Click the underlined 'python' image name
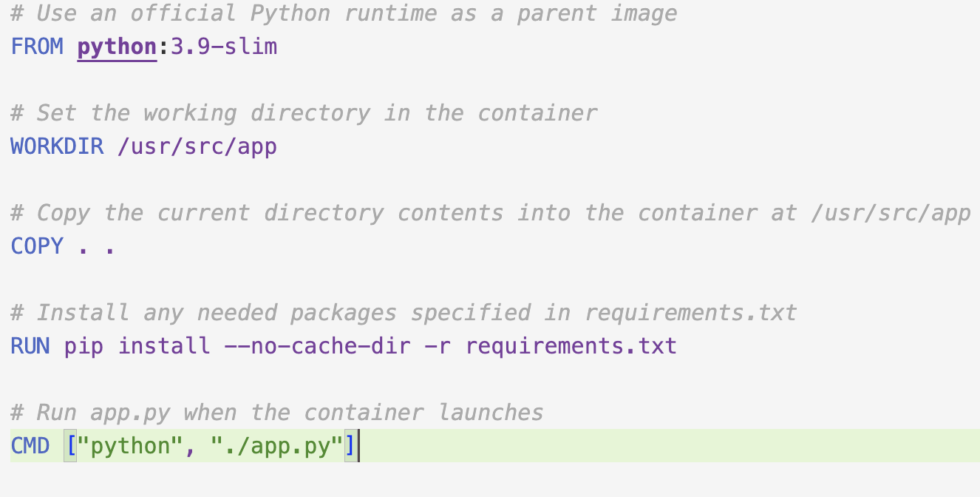980x497 pixels. click(117, 47)
